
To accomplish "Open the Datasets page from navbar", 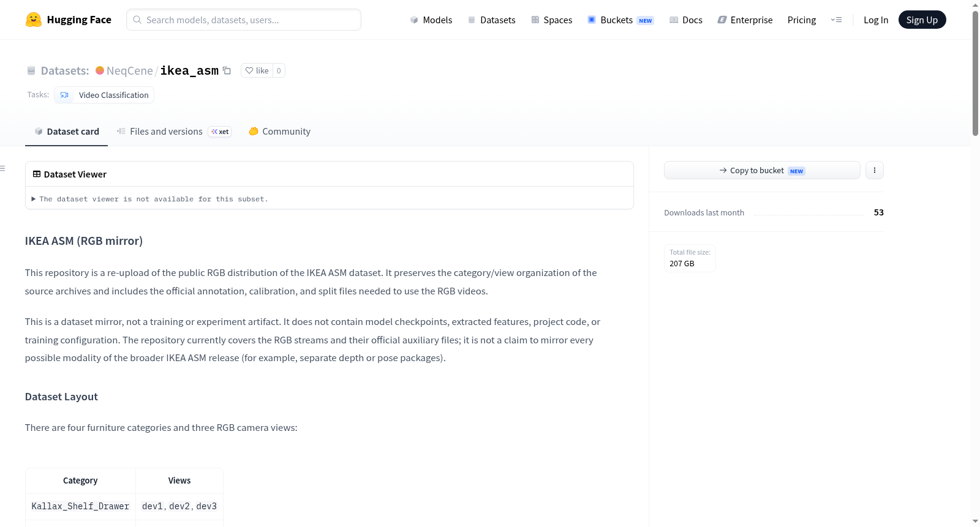I will [x=492, y=20].
